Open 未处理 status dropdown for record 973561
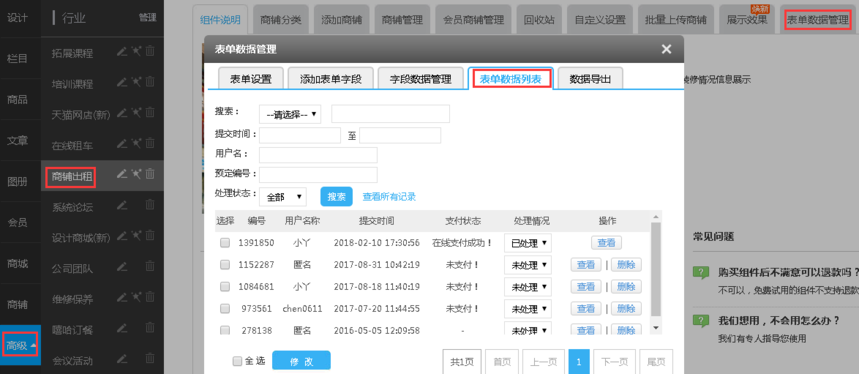Image resolution: width=859 pixels, height=374 pixels. click(x=528, y=309)
